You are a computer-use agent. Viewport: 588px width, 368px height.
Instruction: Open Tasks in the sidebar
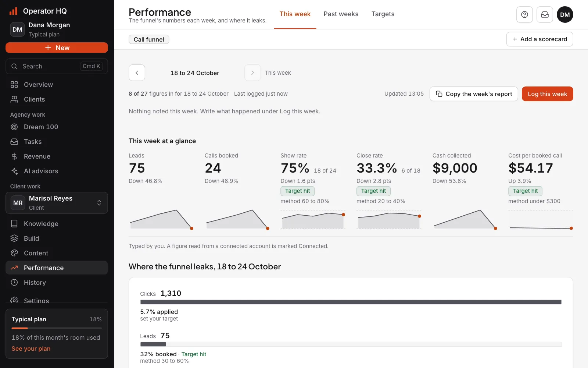point(57,142)
